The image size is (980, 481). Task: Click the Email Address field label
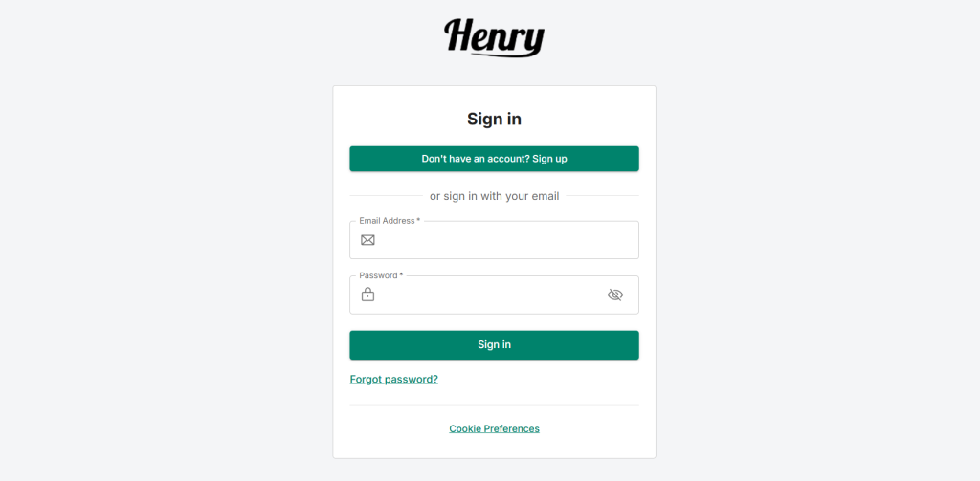390,221
